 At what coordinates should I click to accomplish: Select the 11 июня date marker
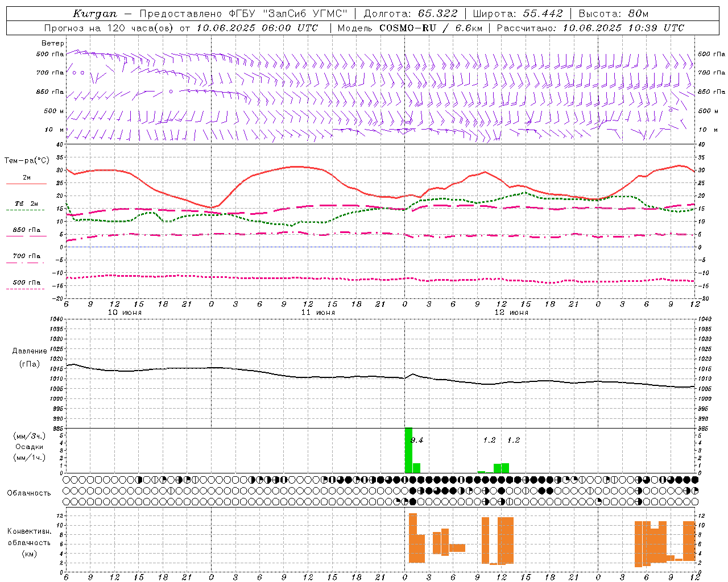tap(318, 313)
